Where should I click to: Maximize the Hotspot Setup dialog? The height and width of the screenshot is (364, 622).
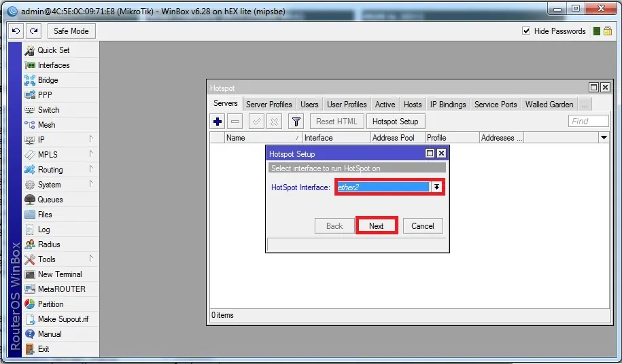pos(430,153)
